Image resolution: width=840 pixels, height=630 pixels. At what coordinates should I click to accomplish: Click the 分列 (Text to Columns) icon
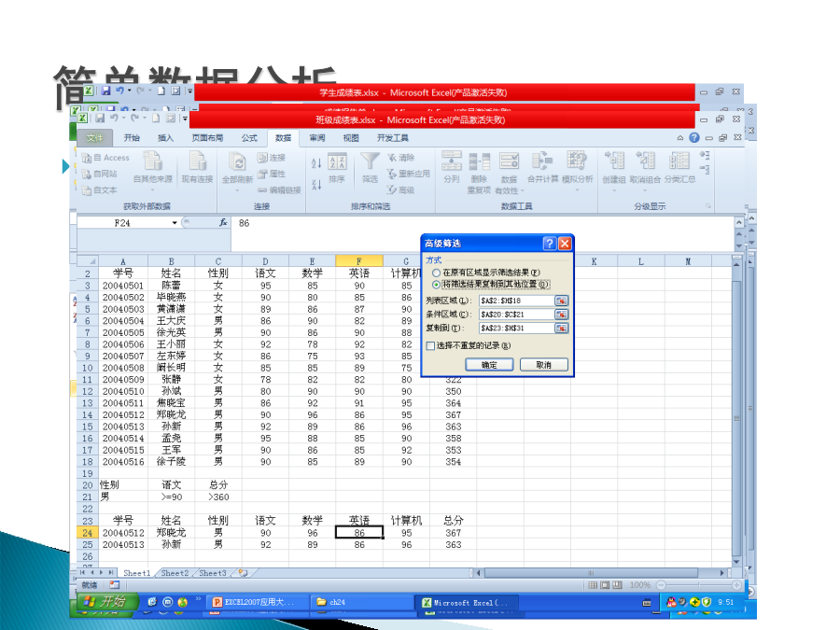tap(452, 163)
